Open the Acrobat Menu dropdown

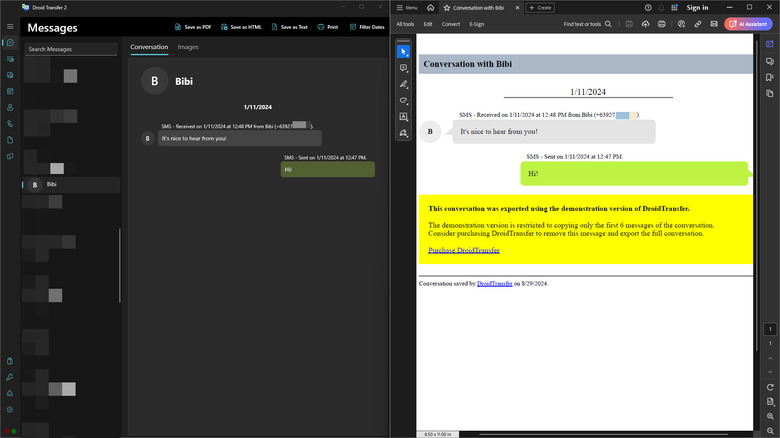(406, 7)
